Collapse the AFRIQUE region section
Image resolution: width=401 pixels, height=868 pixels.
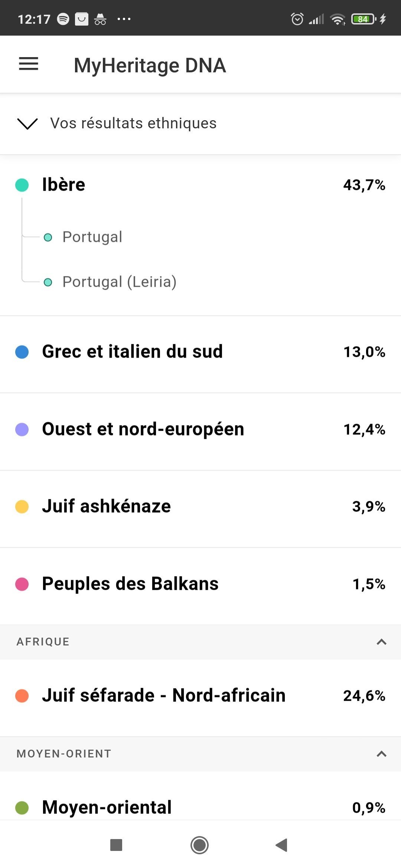tap(381, 642)
